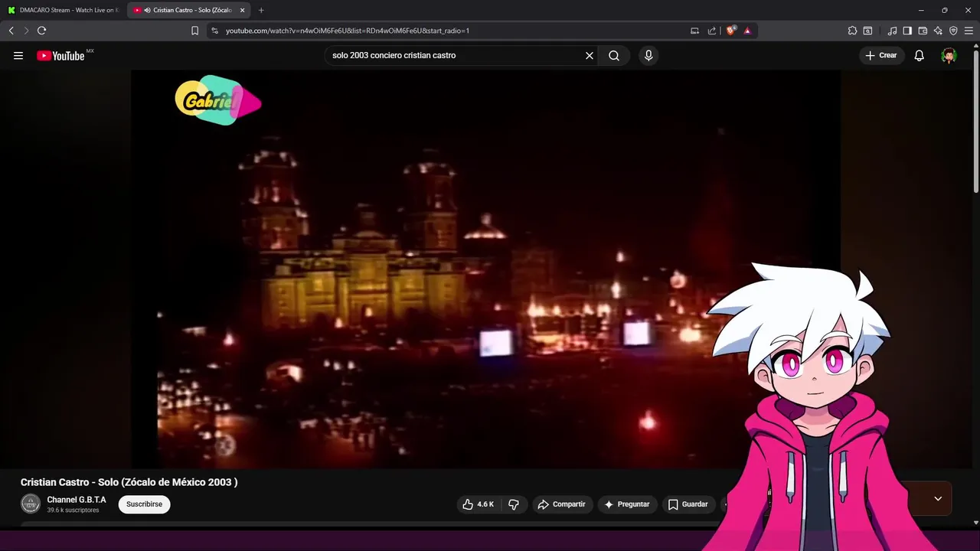Viewport: 980px width, 551px height.
Task: Clear the search box with X
Action: pyautogui.click(x=590, y=55)
